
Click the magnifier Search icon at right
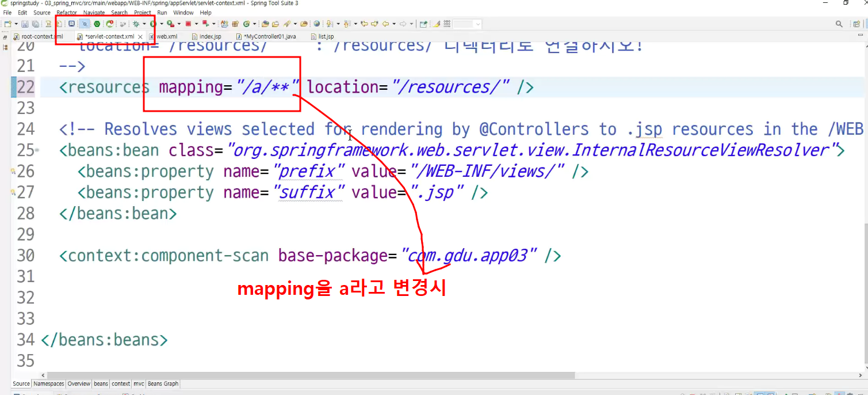pos(839,24)
